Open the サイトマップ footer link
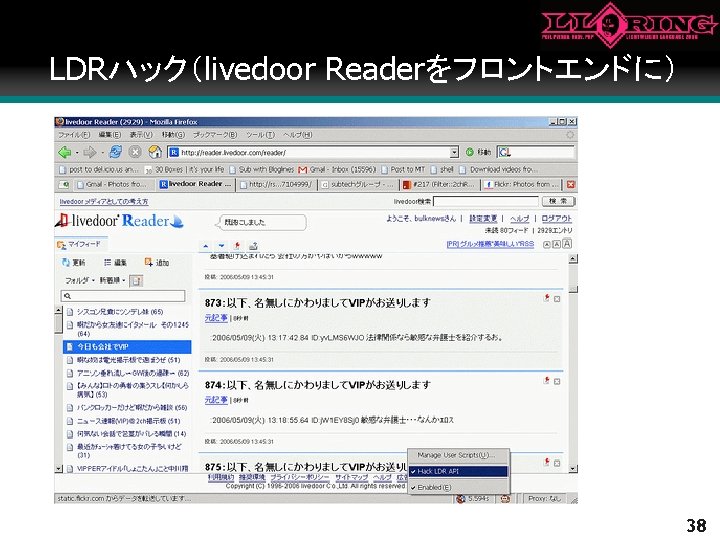The width and height of the screenshot is (720, 540). click(x=351, y=477)
